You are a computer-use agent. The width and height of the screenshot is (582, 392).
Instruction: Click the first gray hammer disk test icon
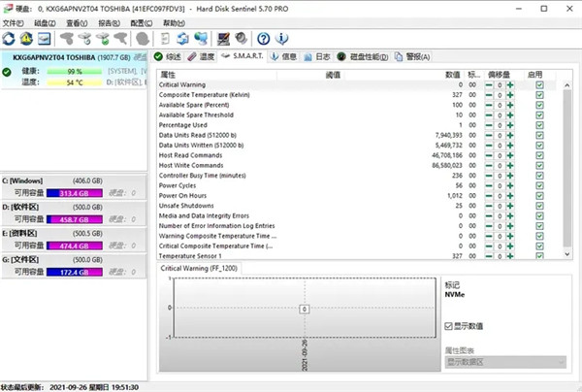coord(67,38)
